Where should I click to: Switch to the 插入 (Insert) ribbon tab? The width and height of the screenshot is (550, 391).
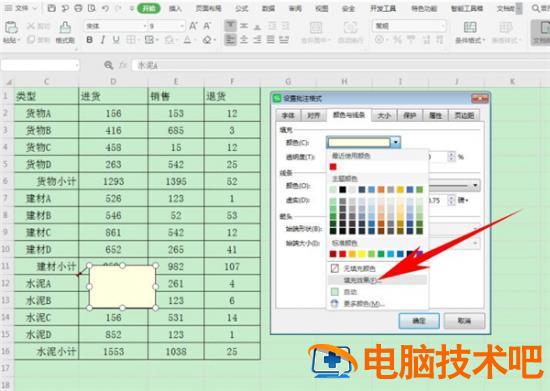(x=175, y=8)
